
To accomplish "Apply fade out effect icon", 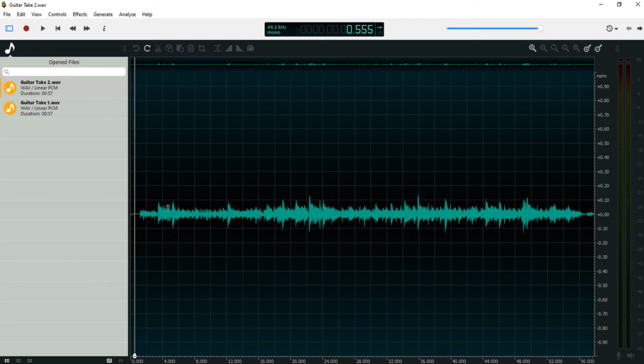I will point(240,48).
